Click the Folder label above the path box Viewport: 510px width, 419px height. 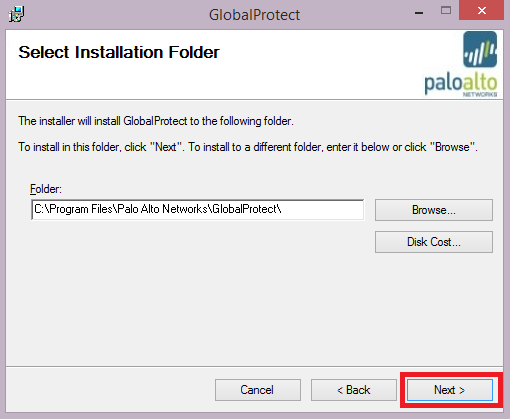point(46,189)
